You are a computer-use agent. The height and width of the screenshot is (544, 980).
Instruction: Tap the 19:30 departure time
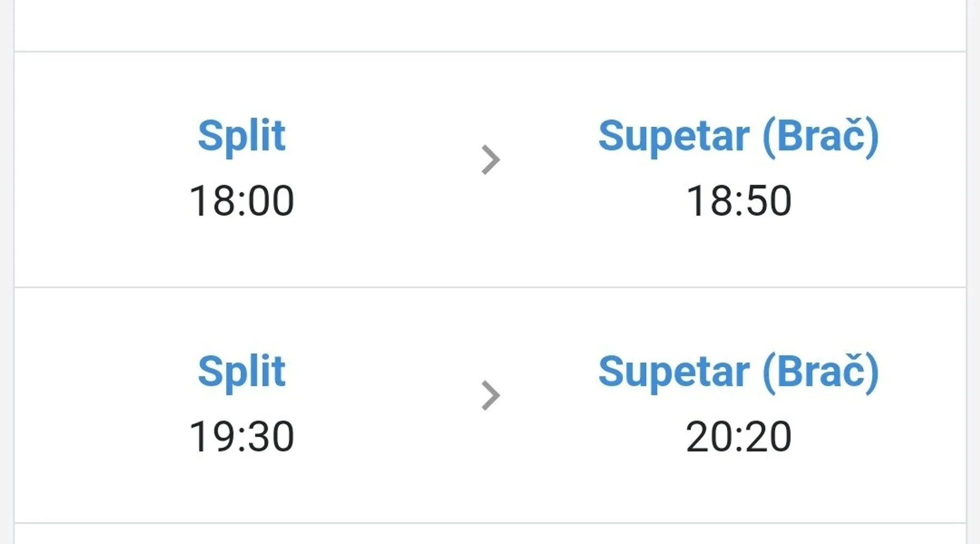(241, 436)
